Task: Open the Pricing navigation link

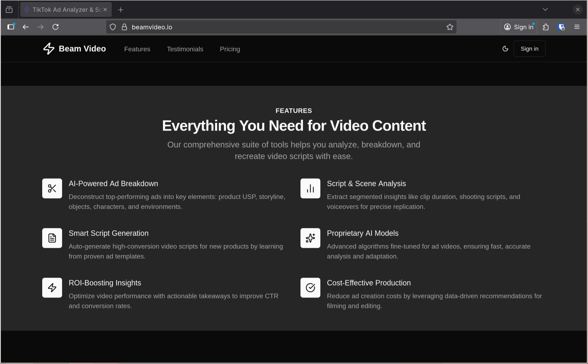Action: (x=230, y=49)
